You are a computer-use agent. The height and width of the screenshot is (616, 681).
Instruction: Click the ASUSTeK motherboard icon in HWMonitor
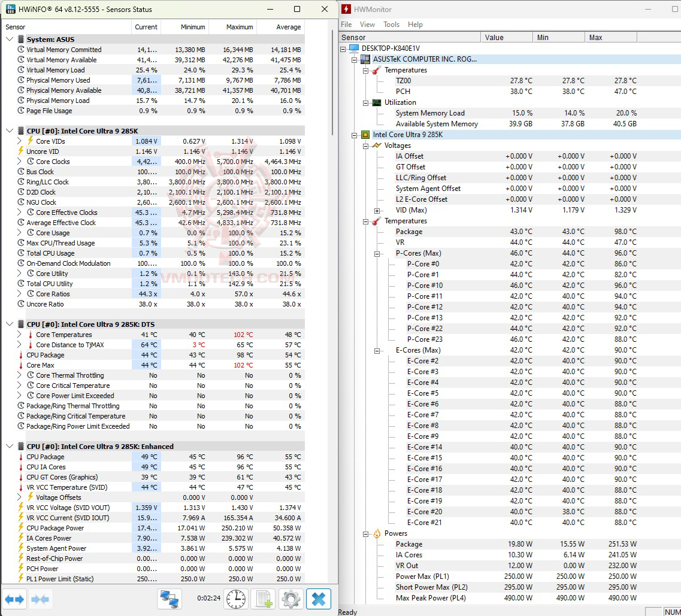(x=365, y=59)
